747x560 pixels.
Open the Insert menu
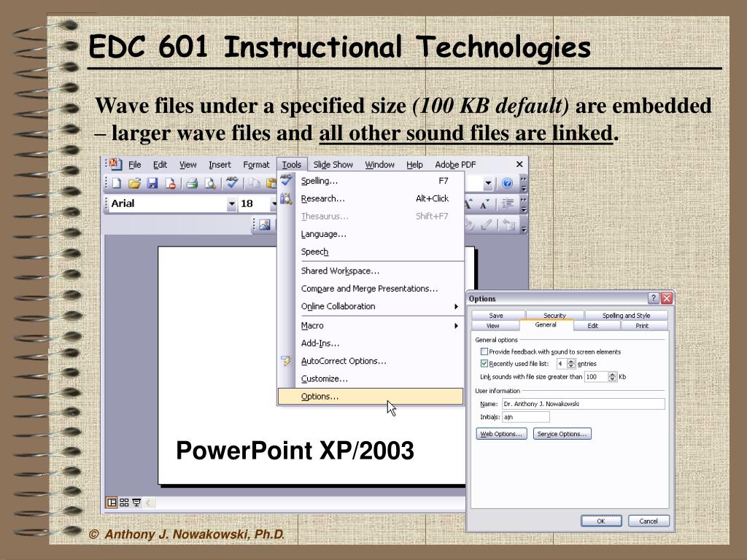click(x=220, y=165)
